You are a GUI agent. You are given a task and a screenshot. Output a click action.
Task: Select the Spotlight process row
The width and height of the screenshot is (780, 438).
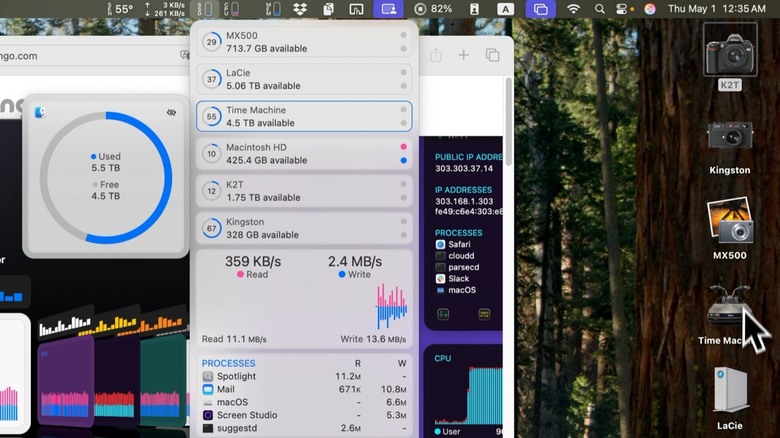coord(304,376)
